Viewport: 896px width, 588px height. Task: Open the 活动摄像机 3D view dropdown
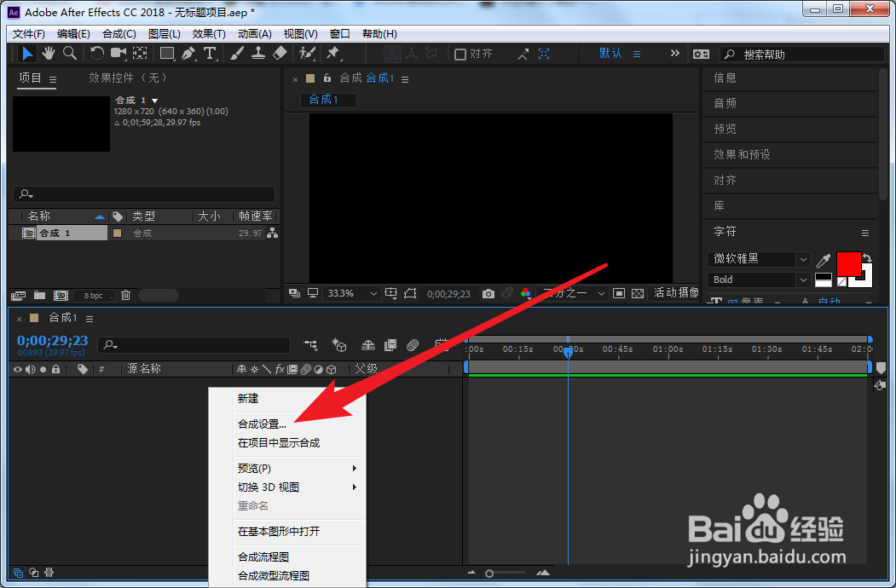click(x=675, y=294)
